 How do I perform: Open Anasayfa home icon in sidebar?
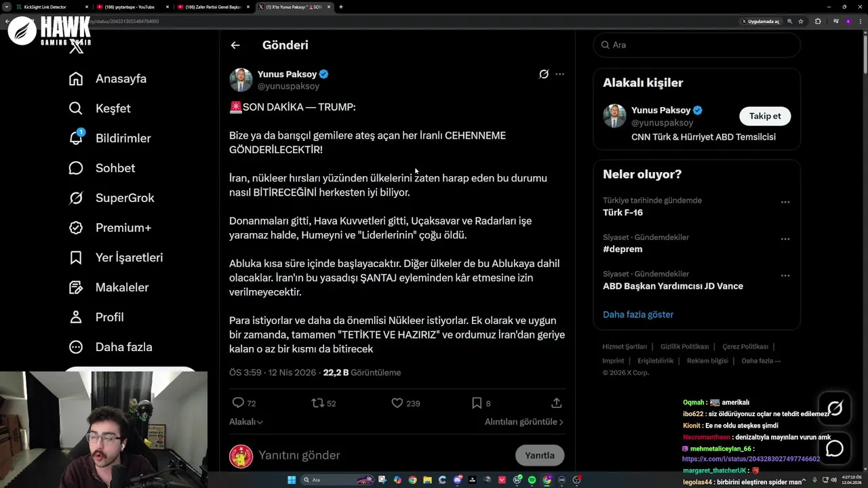click(76, 79)
